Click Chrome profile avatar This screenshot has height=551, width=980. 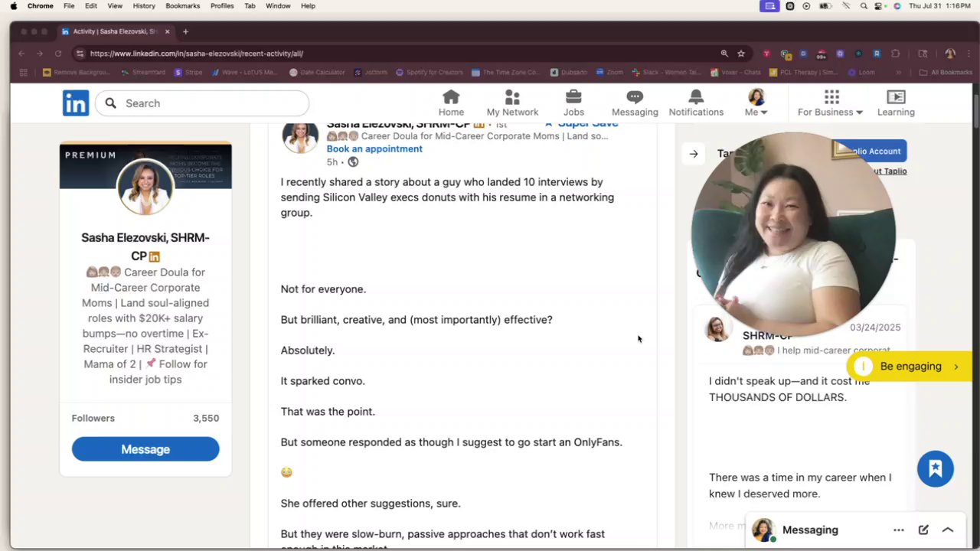click(950, 54)
